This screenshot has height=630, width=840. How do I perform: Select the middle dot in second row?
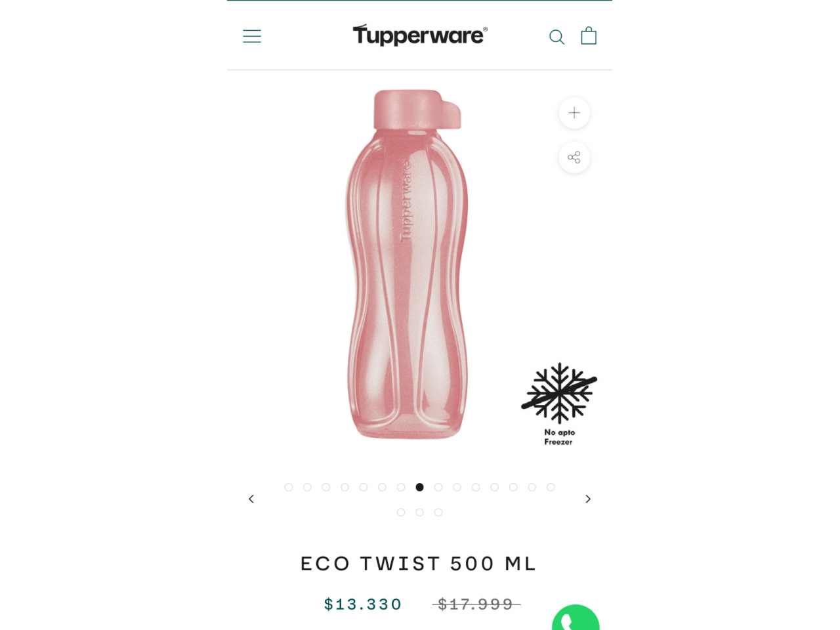(419, 513)
